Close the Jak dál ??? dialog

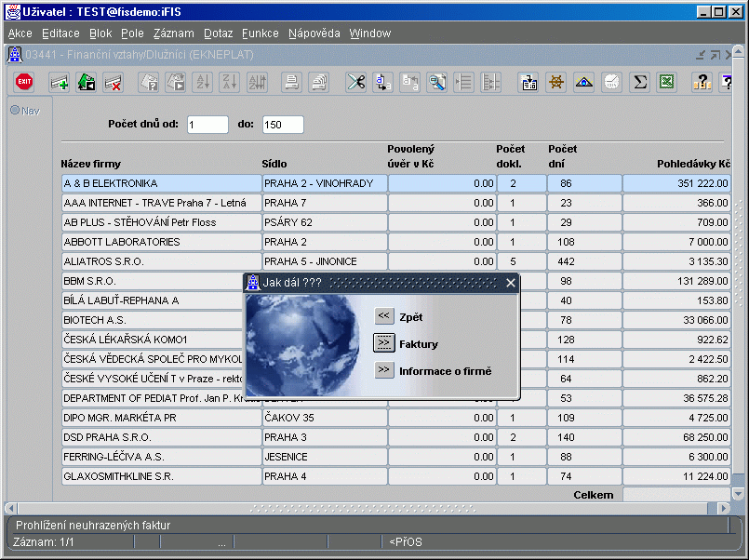coord(510,283)
